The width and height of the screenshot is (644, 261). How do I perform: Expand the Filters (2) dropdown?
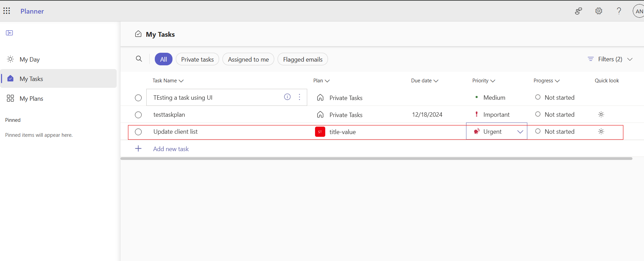tap(610, 59)
